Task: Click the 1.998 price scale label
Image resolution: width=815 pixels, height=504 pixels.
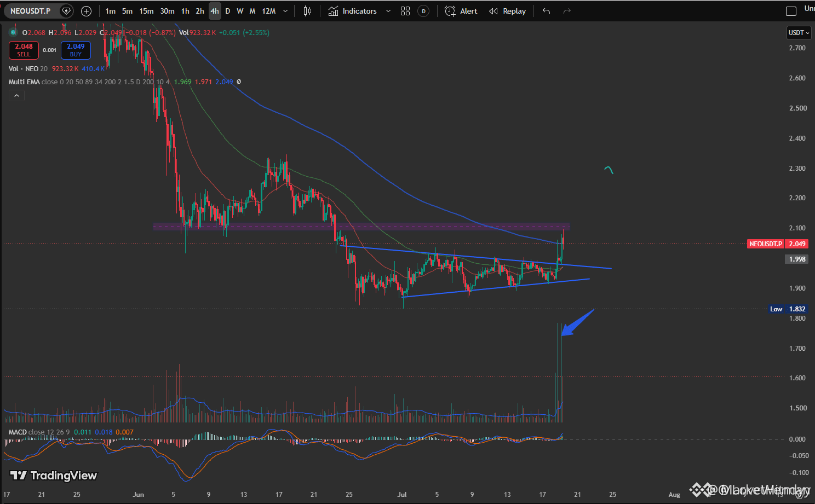Action: point(797,259)
